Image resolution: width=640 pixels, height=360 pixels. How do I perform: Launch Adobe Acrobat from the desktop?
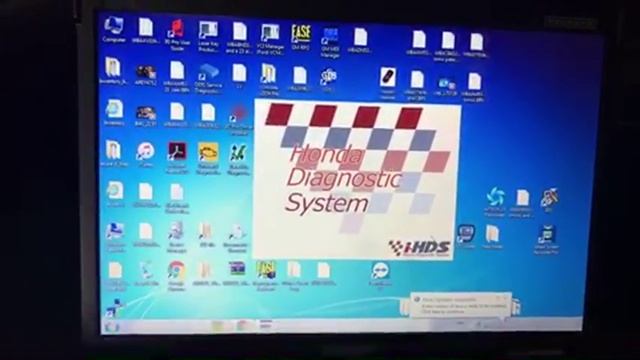[x=177, y=157]
